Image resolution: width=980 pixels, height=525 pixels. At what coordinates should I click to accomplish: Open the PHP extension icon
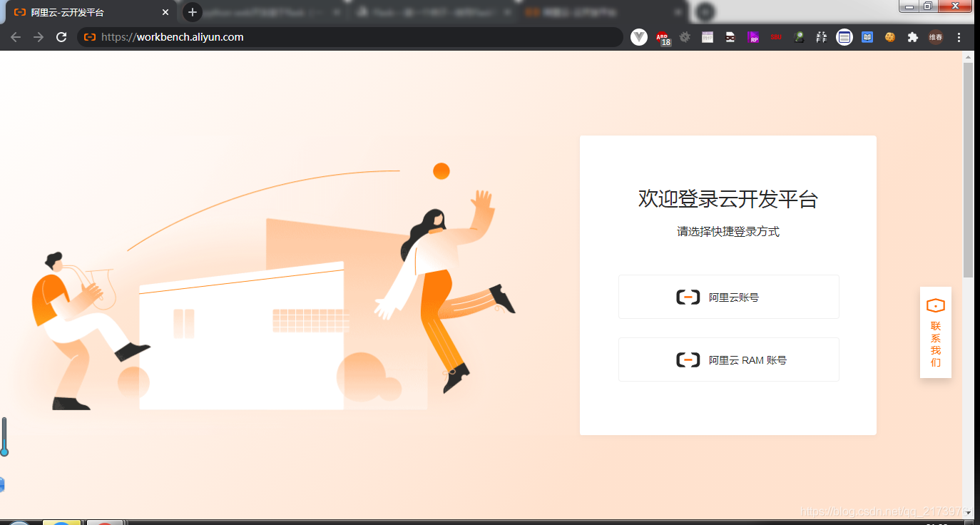pyautogui.click(x=708, y=37)
